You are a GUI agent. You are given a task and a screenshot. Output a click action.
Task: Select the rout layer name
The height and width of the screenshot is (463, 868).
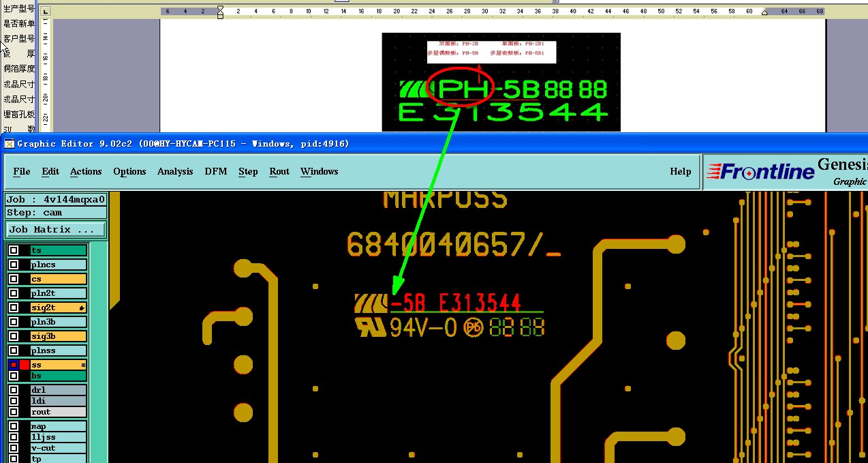click(x=59, y=412)
